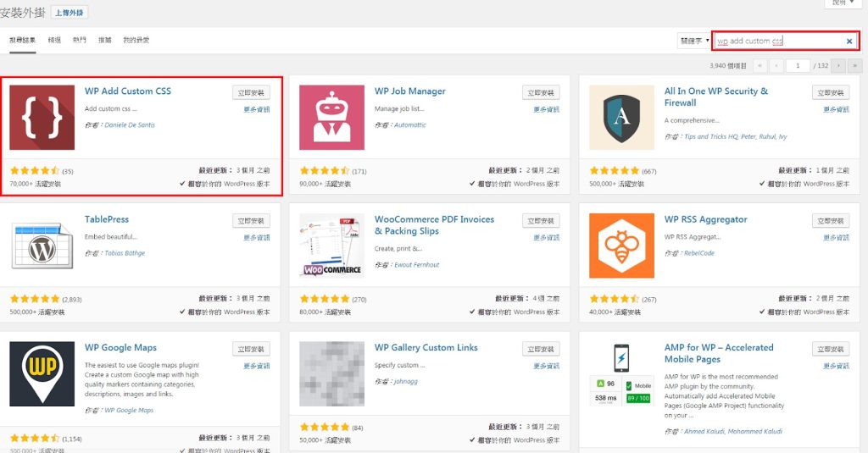
Task: Install All In One WP Security now
Action: [831, 93]
